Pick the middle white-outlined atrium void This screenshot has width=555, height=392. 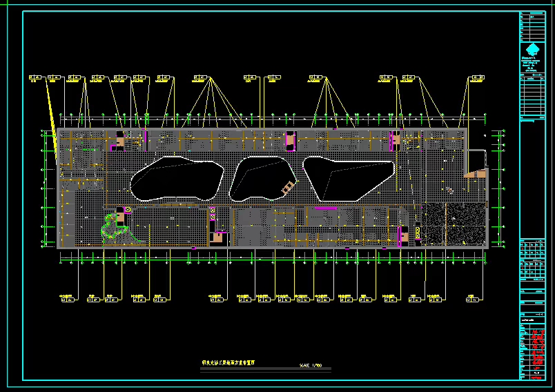point(263,179)
